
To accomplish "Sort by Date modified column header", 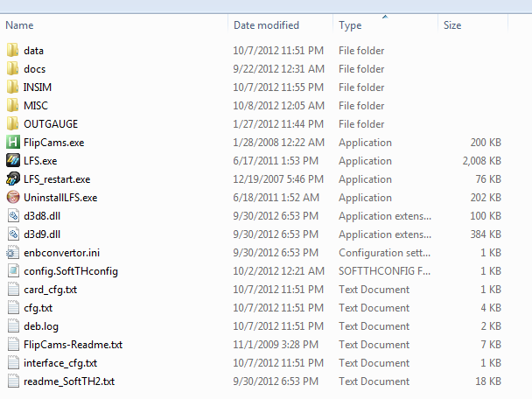I will (266, 25).
